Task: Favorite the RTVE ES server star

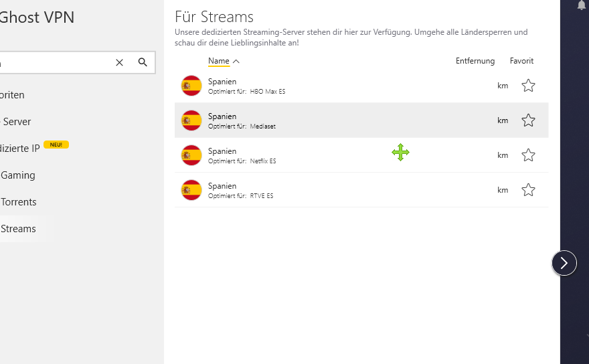Action: 528,190
